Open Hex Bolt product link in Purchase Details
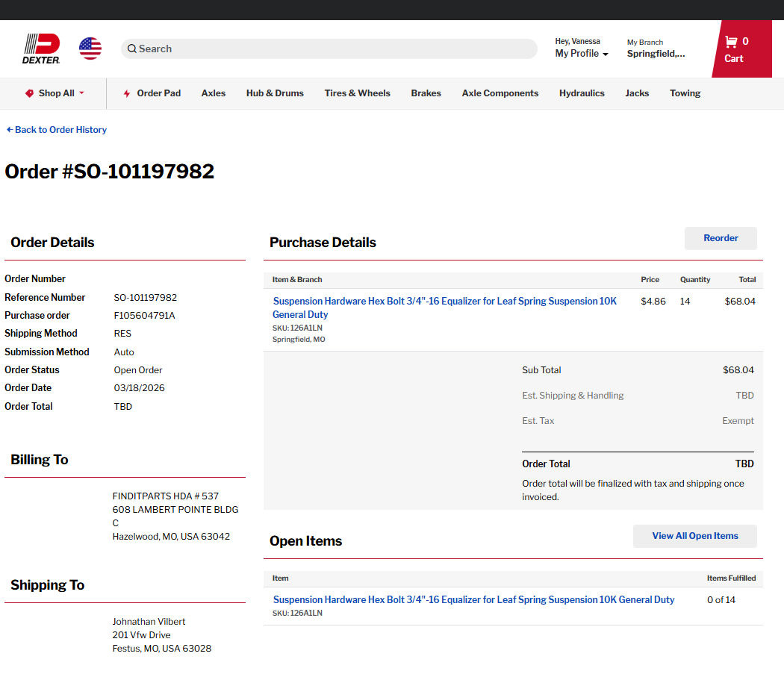The image size is (784, 677). tap(444, 308)
